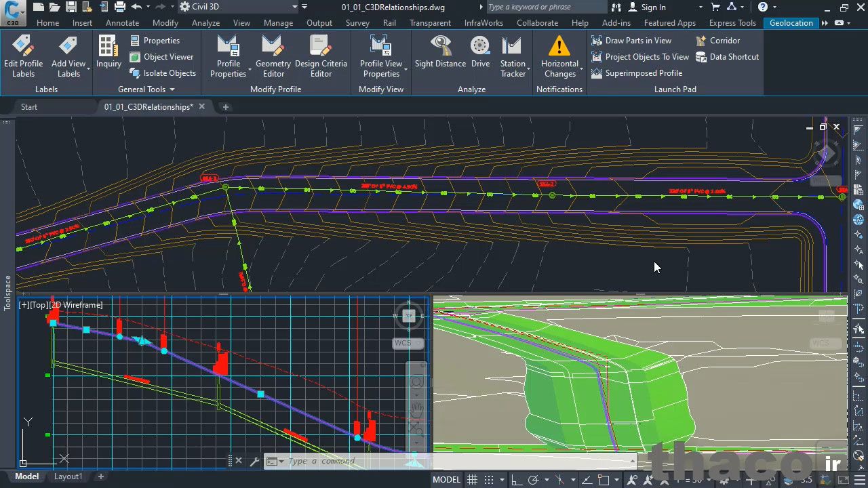Close 01_01_C3DRelationships tab
868x488 pixels.
(201, 107)
